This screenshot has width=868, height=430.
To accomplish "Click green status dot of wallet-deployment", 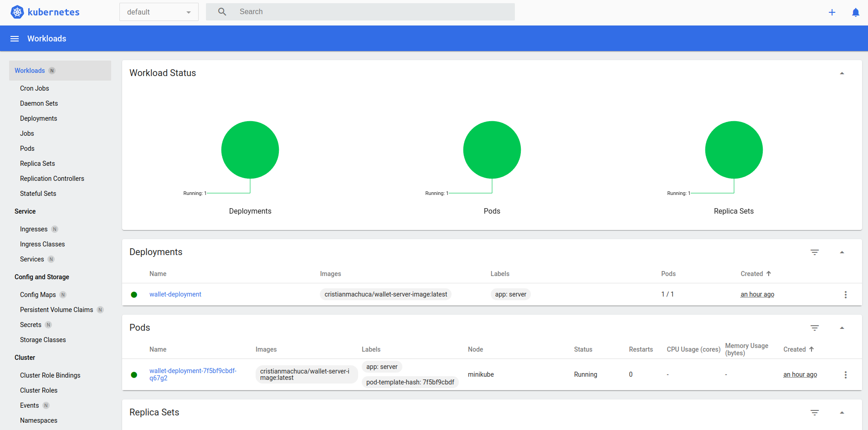I will 134,295.
